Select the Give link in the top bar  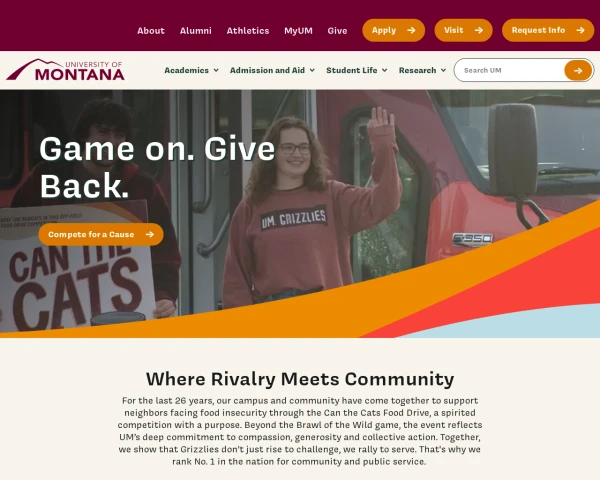pos(337,31)
